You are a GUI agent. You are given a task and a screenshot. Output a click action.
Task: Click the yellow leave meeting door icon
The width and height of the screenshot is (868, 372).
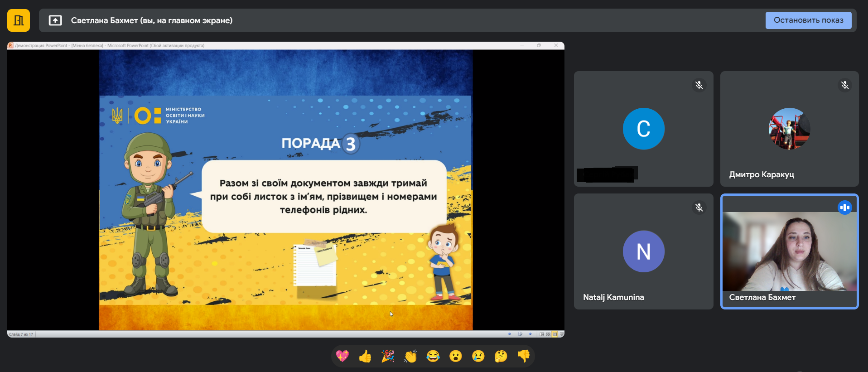pos(19,20)
